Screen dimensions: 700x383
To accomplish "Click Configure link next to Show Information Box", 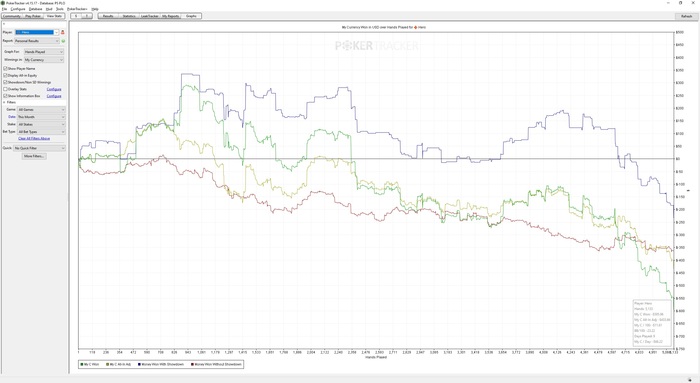I will point(54,96).
